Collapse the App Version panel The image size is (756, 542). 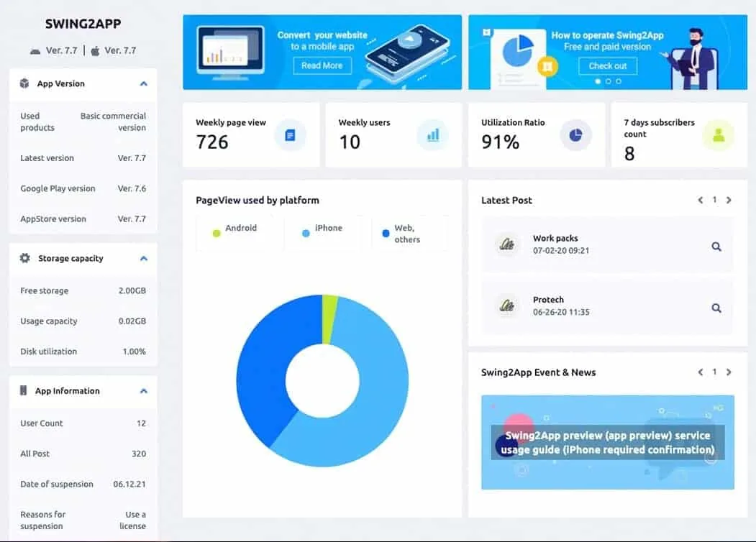coord(143,84)
